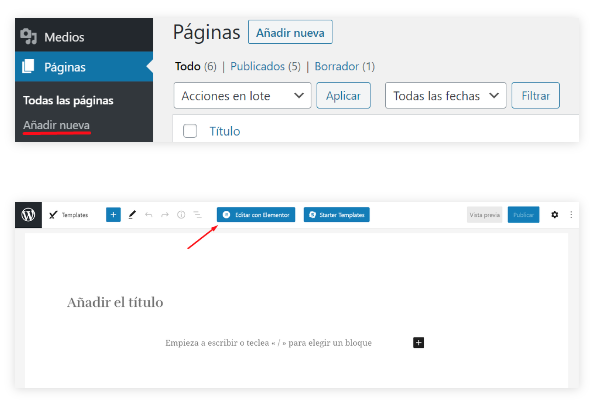Click the undo arrow icon

(x=149, y=215)
